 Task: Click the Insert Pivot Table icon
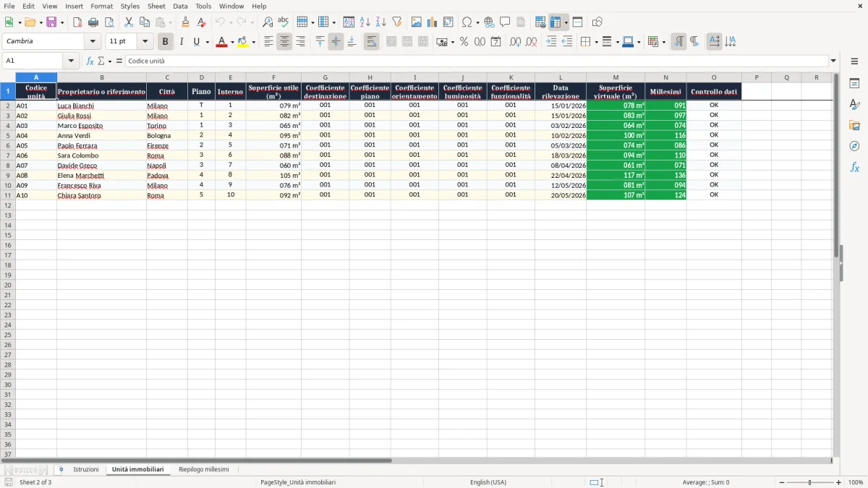448,22
